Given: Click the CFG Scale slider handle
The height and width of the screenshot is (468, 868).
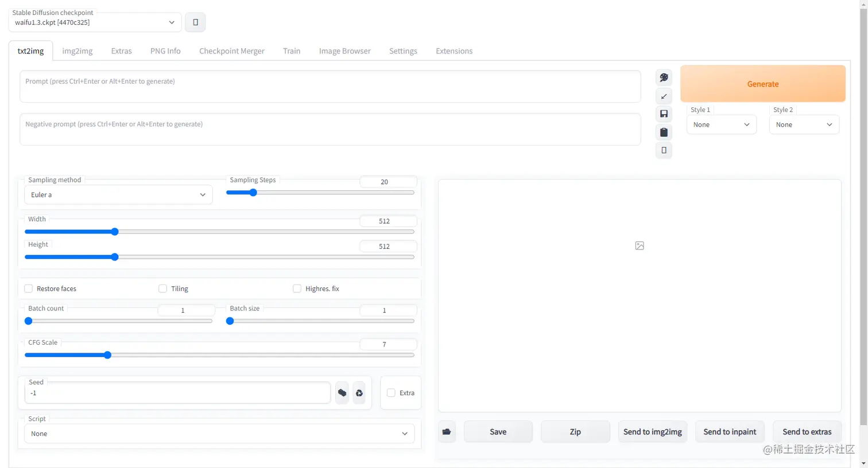Looking at the screenshot, I should (107, 355).
